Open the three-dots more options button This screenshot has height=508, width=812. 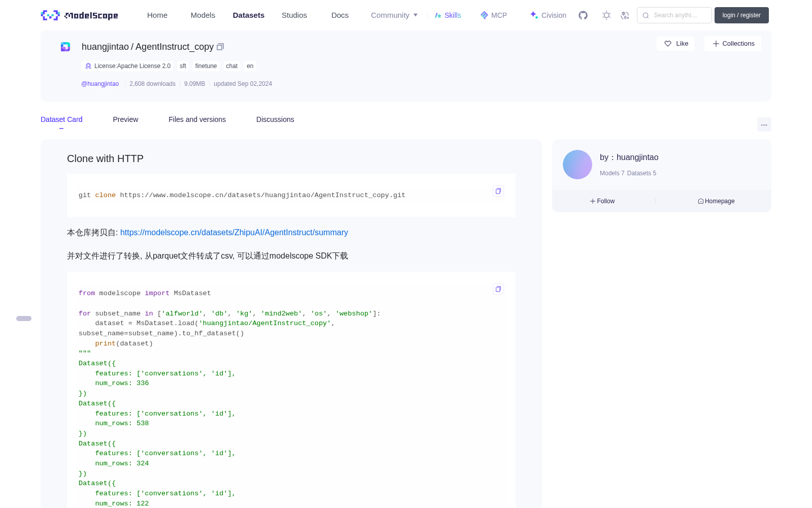point(764,124)
